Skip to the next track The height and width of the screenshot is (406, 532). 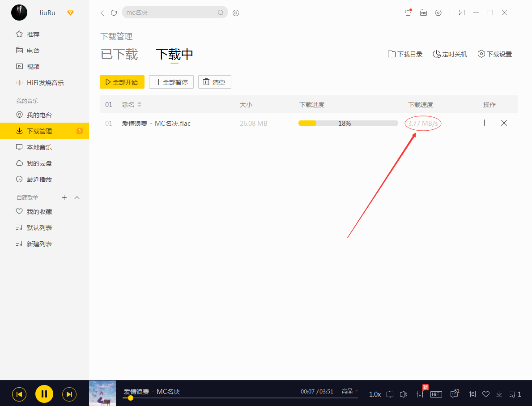(x=69, y=394)
